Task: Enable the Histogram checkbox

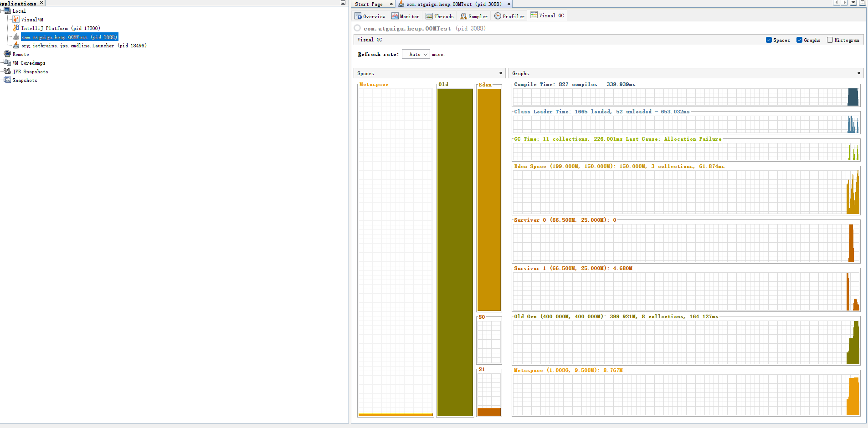Action: 830,40
